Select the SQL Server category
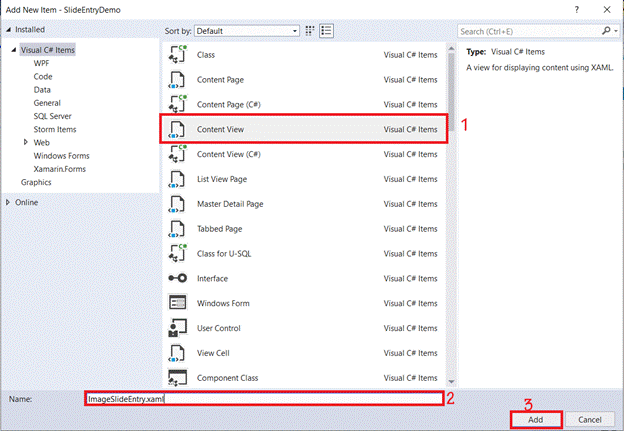 pyautogui.click(x=53, y=116)
